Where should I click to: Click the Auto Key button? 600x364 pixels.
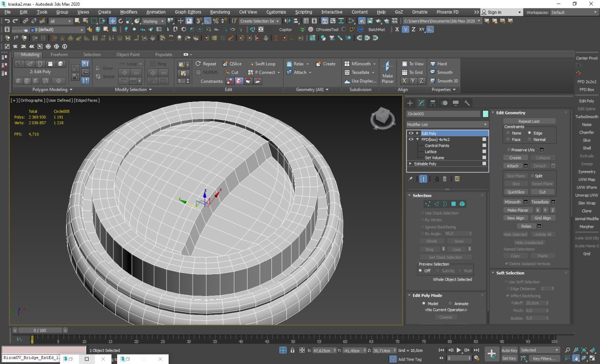(x=509, y=350)
